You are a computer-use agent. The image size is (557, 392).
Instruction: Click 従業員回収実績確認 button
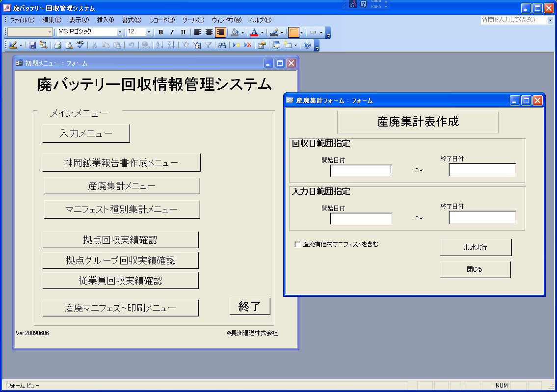[x=120, y=281]
